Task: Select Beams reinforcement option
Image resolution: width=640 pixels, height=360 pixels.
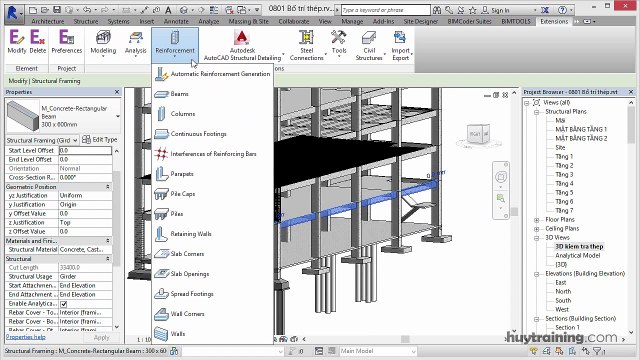Action: point(212,94)
